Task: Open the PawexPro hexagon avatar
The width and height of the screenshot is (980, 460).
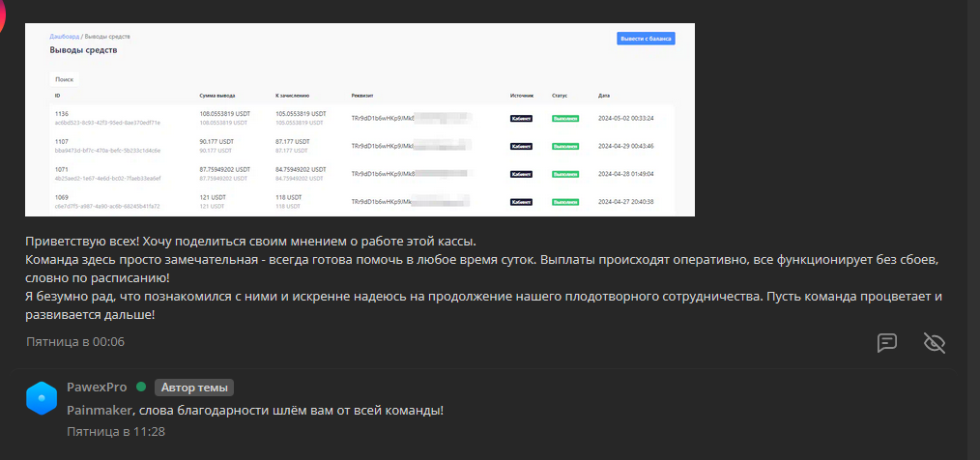Action: tap(42, 398)
